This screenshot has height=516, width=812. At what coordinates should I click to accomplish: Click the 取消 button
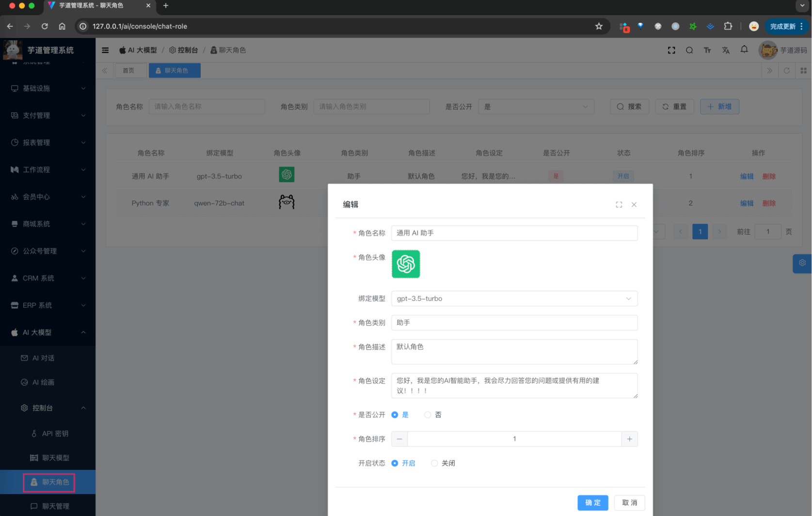pyautogui.click(x=629, y=503)
